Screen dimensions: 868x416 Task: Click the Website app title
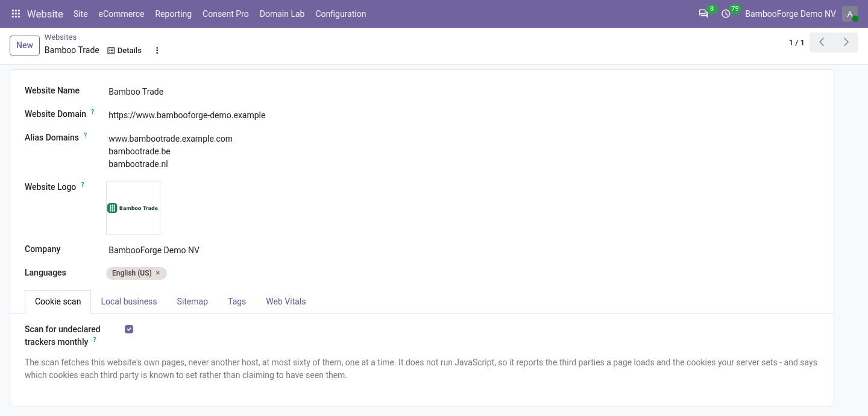click(45, 14)
